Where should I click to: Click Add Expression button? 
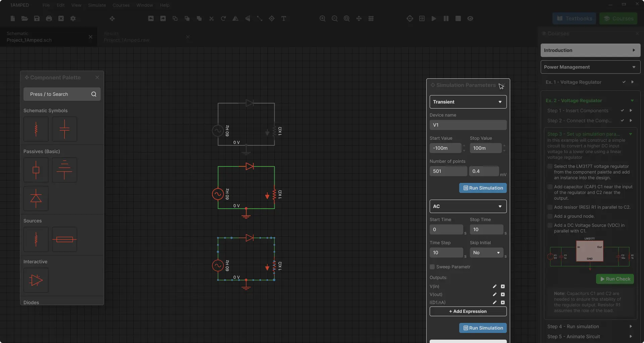pyautogui.click(x=468, y=312)
